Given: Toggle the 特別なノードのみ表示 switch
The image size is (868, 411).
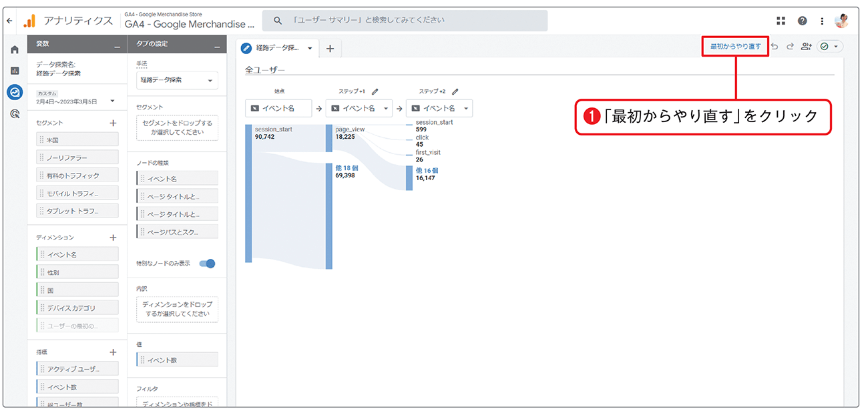Looking at the screenshot, I should tap(208, 264).
